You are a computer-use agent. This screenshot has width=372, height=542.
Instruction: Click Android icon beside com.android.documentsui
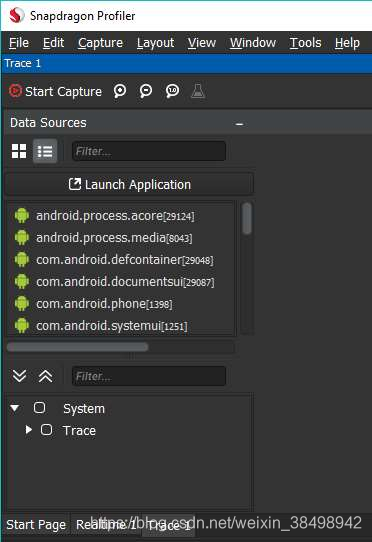point(22,282)
